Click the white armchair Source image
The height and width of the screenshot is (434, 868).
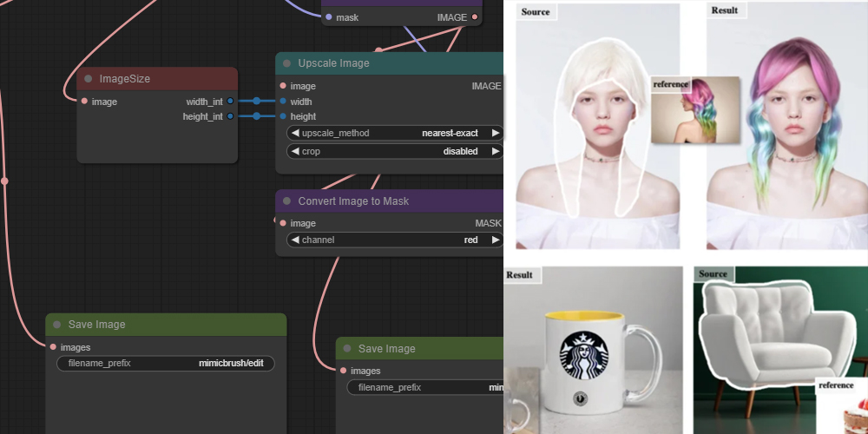(x=780, y=350)
